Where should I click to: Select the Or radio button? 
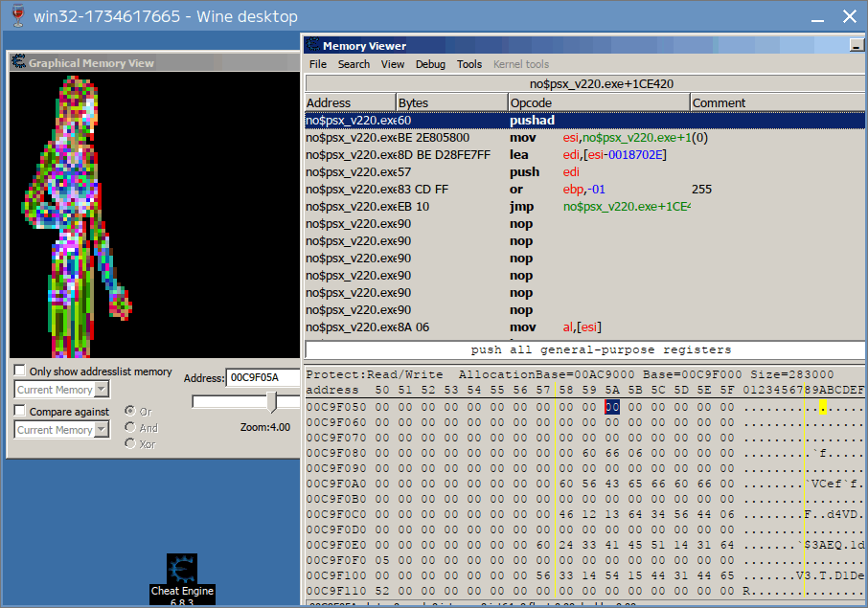point(130,411)
